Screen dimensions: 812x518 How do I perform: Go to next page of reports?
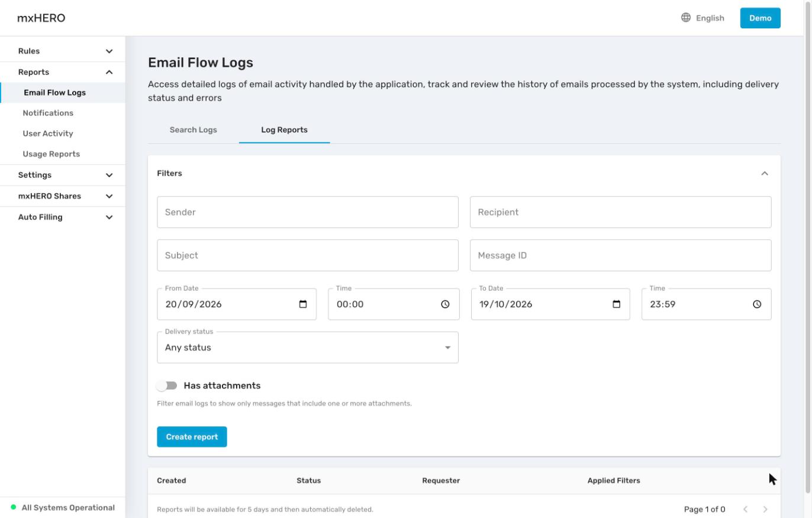pyautogui.click(x=765, y=509)
